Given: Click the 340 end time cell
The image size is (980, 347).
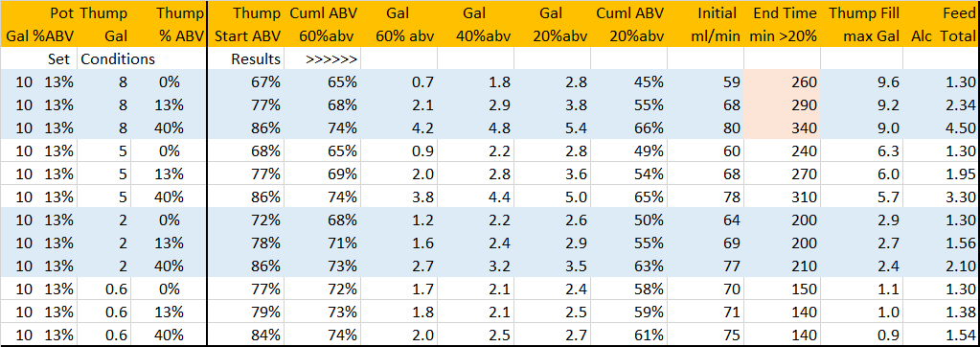Looking at the screenshot, I should click(782, 128).
